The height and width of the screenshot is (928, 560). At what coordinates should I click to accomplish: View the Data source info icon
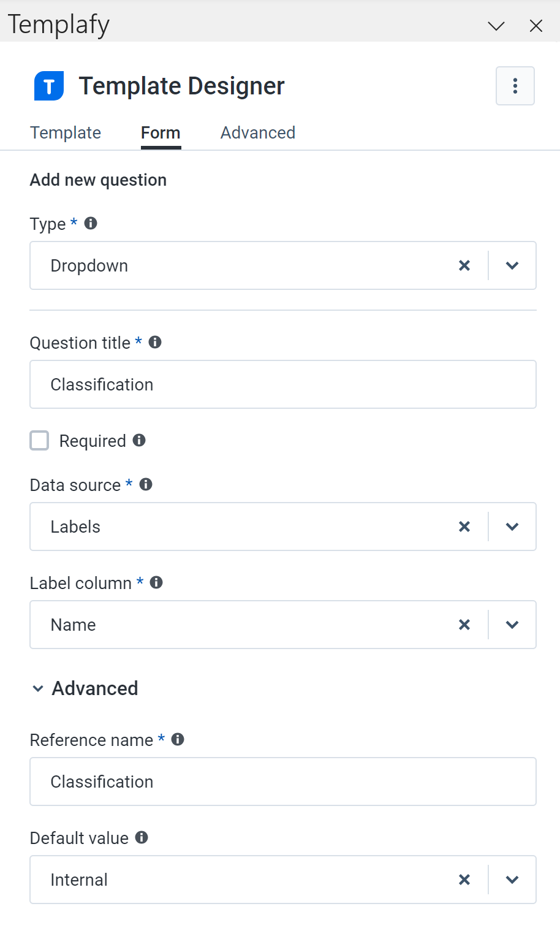[x=145, y=484]
